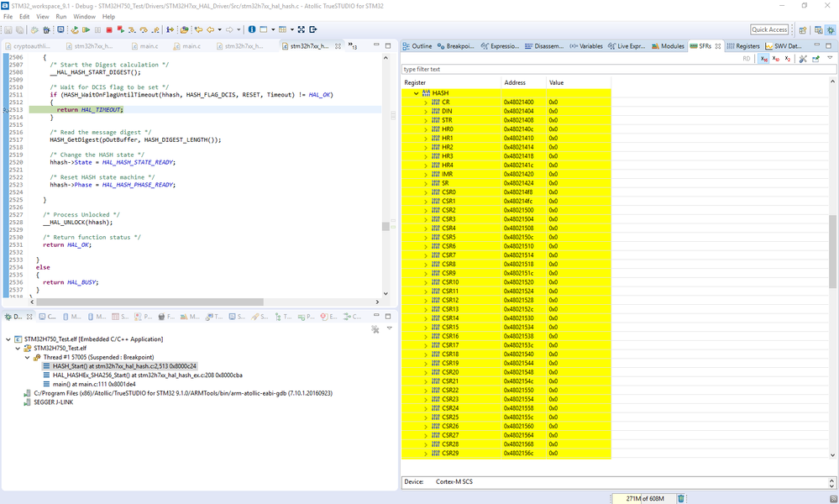839x504 pixels.
Task: Open the Forward history dropdown arrow
Action: (239, 29)
